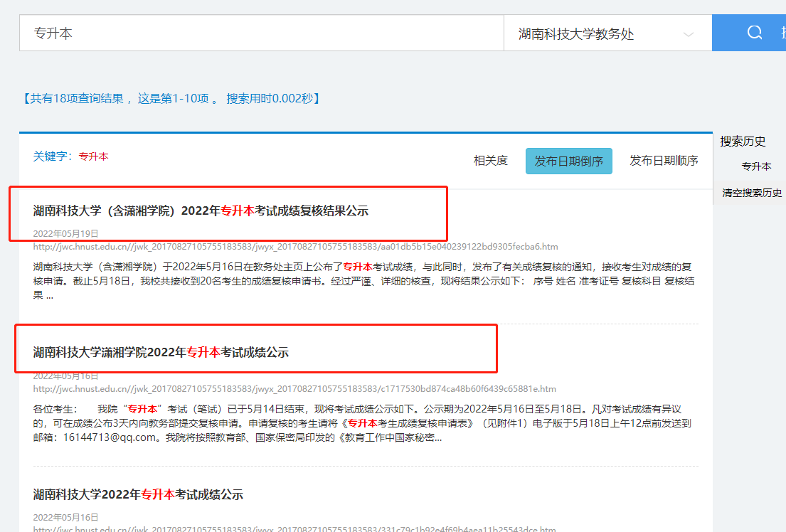
Task: Switch sorting to 发布日期顺序
Action: coord(663,161)
